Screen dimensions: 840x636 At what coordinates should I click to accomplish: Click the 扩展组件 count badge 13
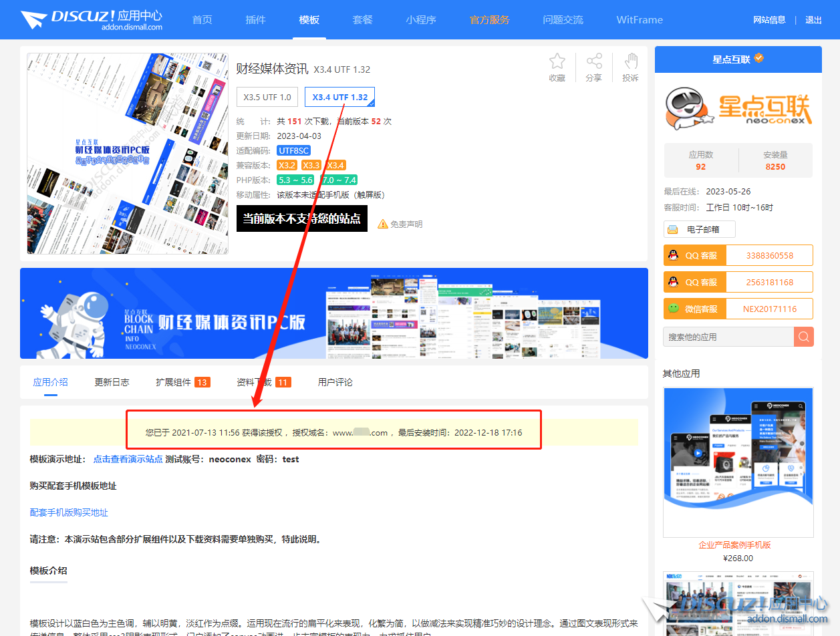click(x=202, y=382)
